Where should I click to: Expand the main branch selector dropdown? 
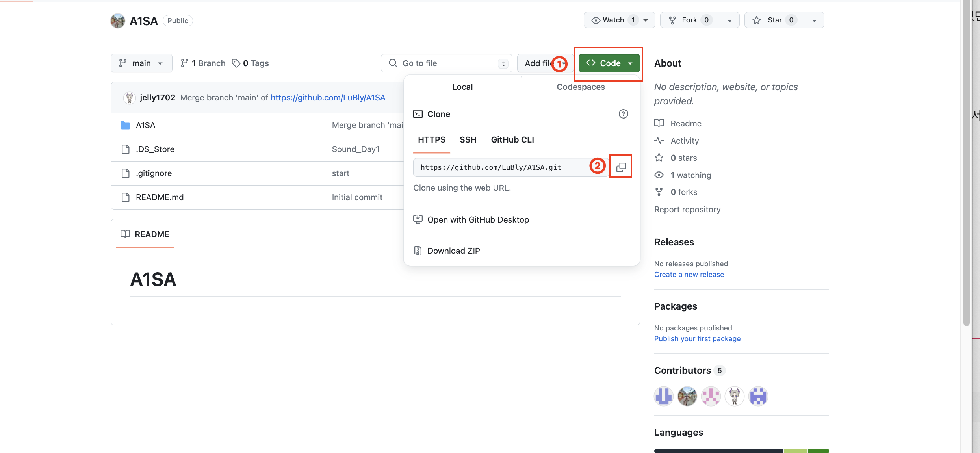pyautogui.click(x=141, y=63)
